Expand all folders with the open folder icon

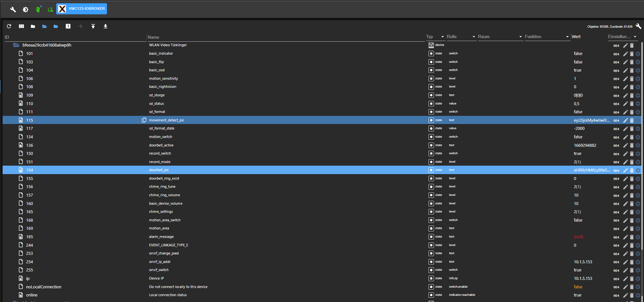(x=45, y=26)
